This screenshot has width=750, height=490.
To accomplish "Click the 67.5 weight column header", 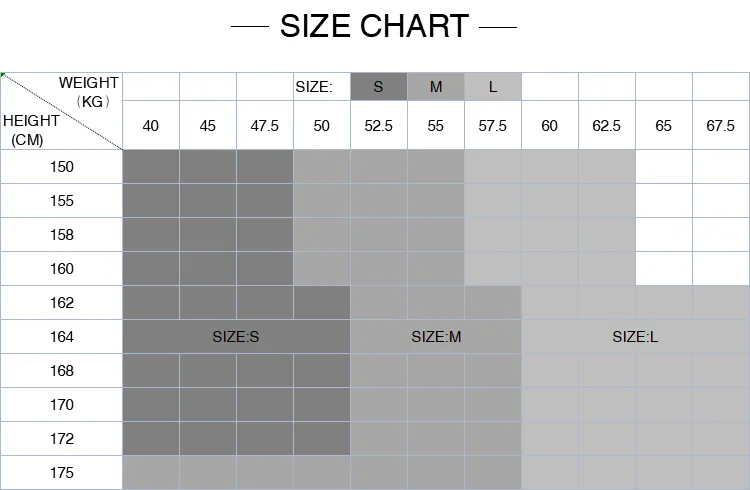I will (x=721, y=125).
